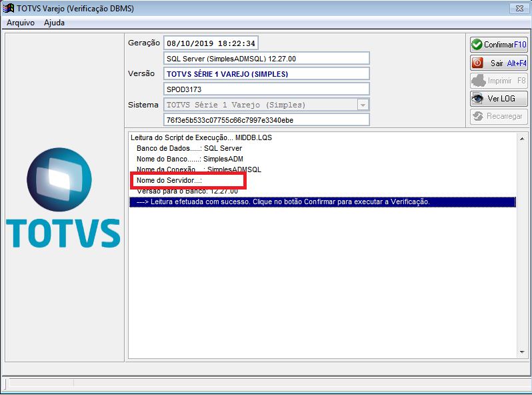Click the hash field starting with 76f3e5b5

click(267, 120)
